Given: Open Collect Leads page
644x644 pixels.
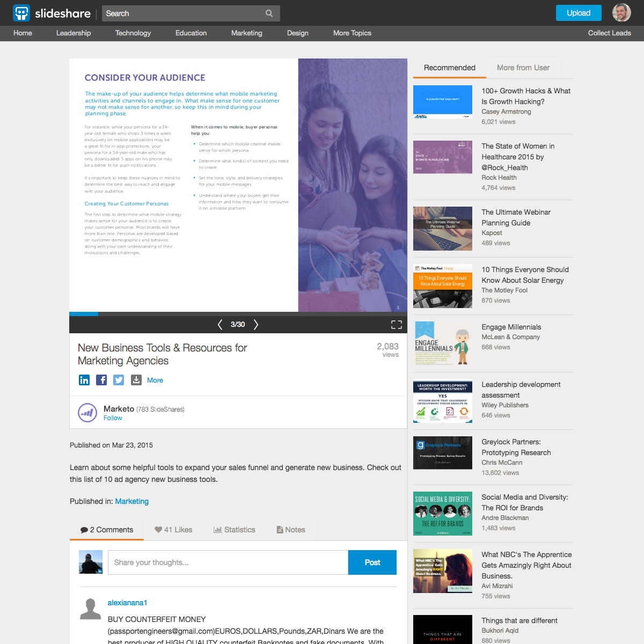Looking at the screenshot, I should (x=610, y=33).
